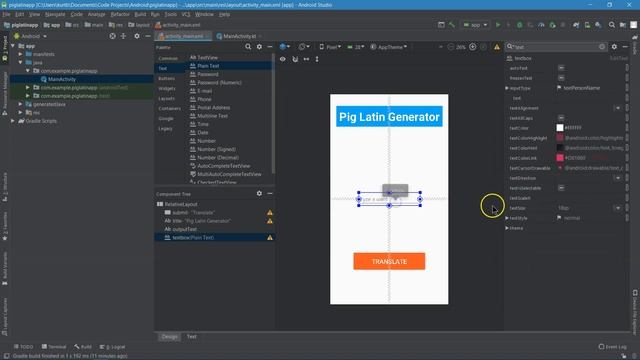Click the warning icon beside the textbox component
The image size is (640, 360).
[270, 238]
